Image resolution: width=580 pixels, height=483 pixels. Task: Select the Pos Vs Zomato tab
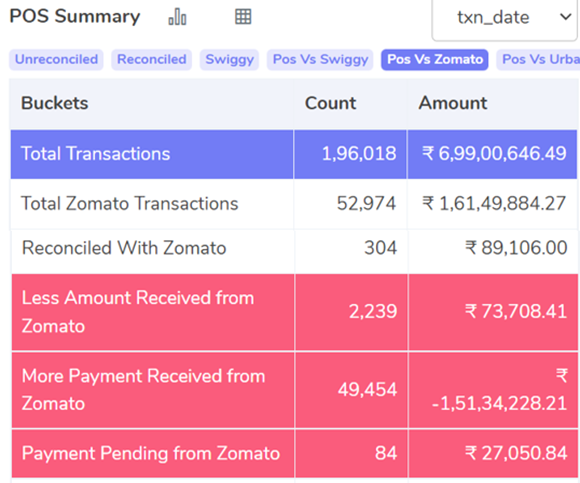point(435,60)
